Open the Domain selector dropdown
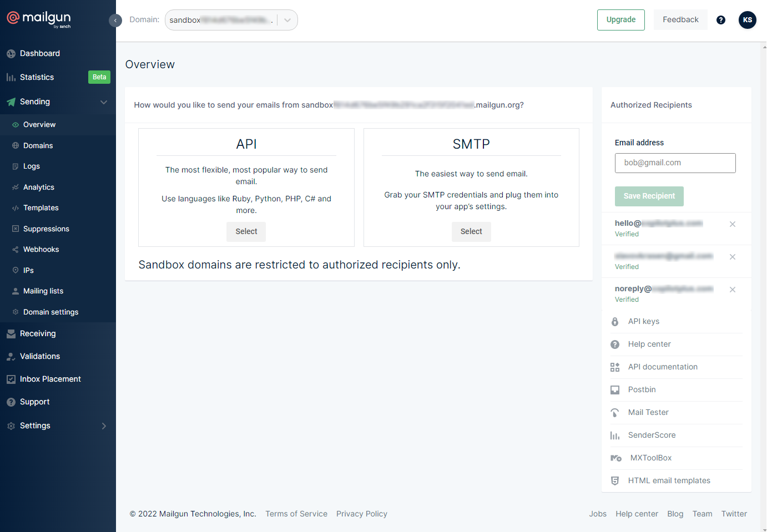This screenshot has height=532, width=767. click(x=287, y=20)
